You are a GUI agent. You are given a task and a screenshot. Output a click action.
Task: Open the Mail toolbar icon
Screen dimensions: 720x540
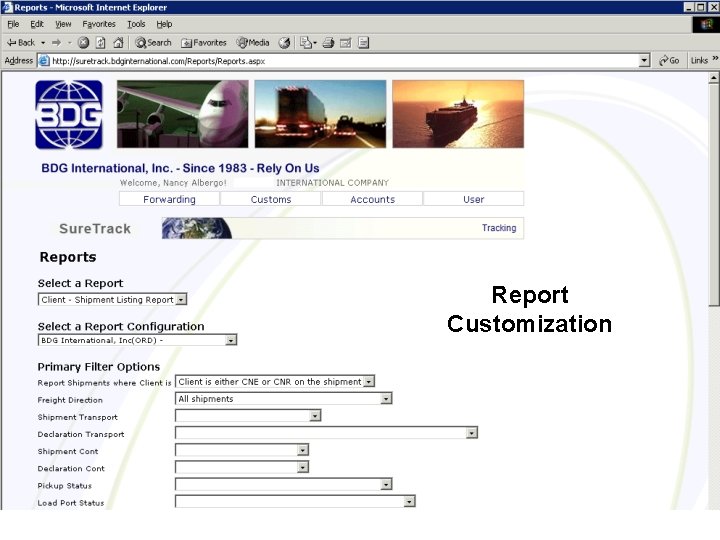308,43
